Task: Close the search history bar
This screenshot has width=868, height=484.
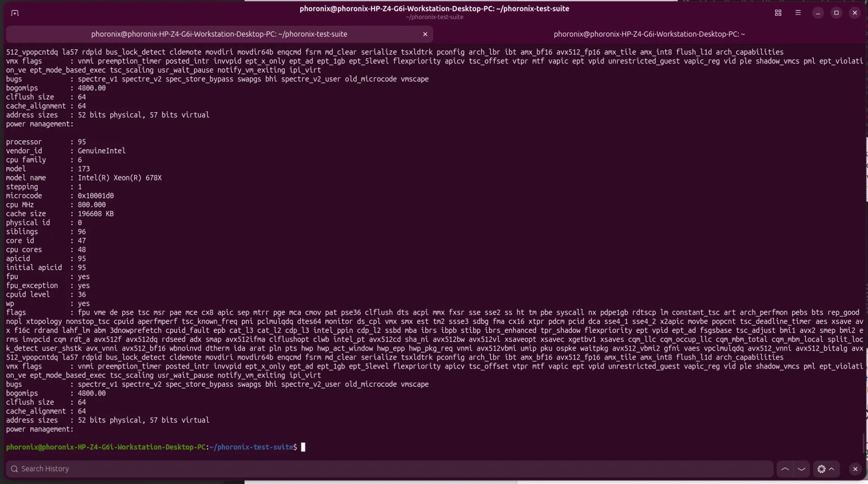Action: 855,469
